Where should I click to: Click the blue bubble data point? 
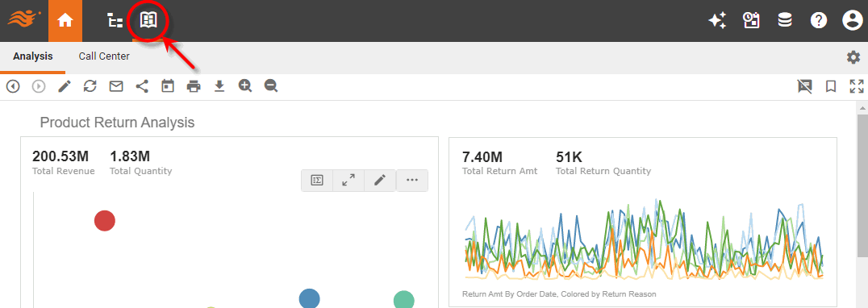310,298
